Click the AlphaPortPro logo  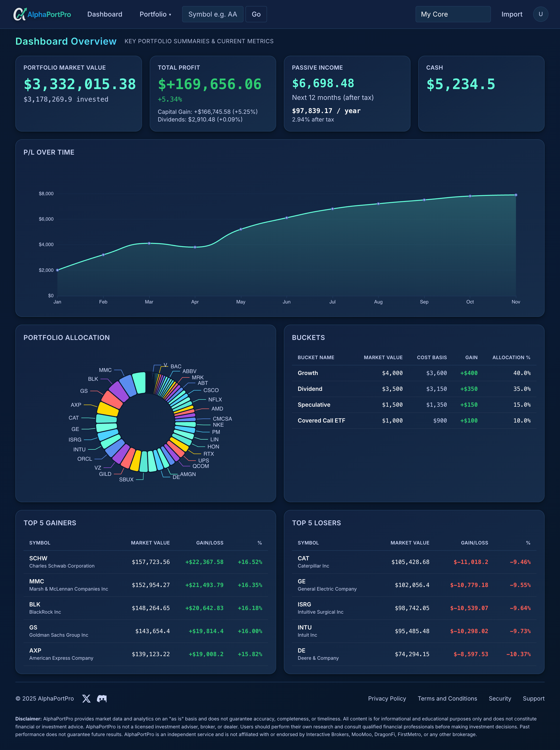(42, 14)
